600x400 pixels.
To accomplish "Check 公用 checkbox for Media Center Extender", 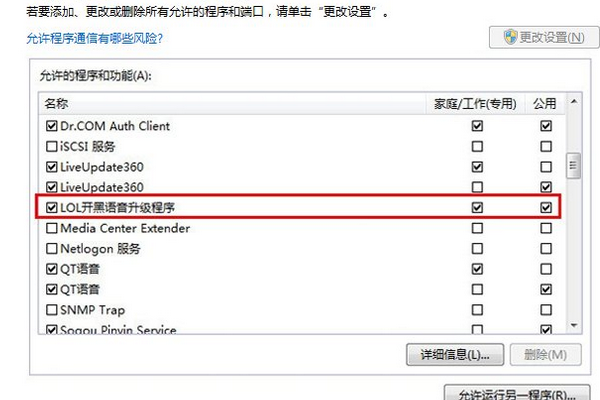I will pos(545,229).
